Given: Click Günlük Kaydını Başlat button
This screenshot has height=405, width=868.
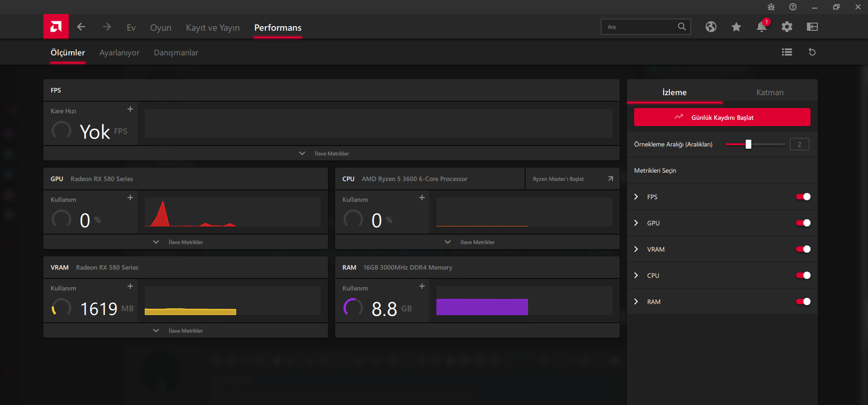Looking at the screenshot, I should point(722,117).
